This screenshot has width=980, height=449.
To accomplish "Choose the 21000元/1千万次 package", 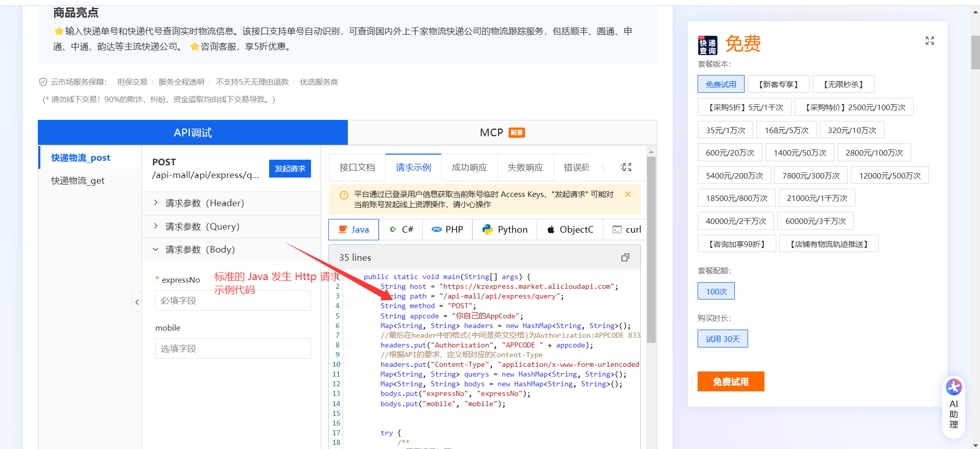I will (x=817, y=198).
